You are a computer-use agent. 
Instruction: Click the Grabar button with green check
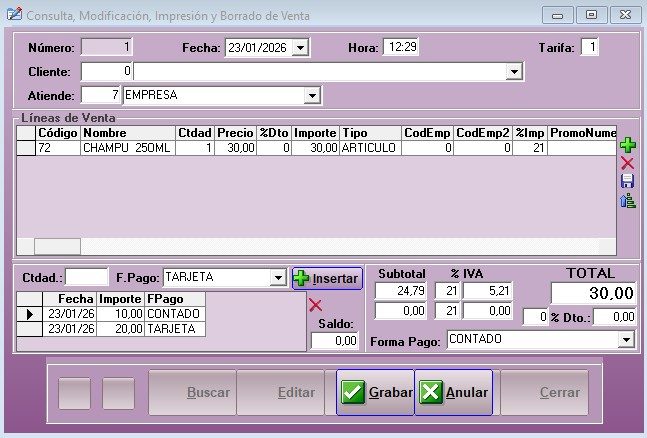pyautogui.click(x=375, y=392)
